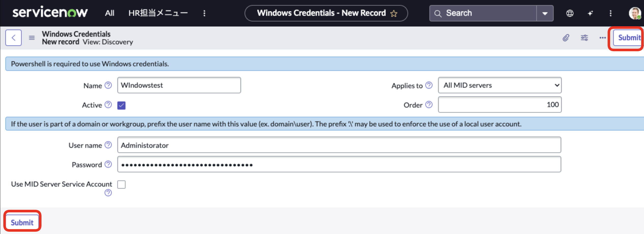Viewport: 644px width, 234px height.
Task: Open the user profile avatar
Action: click(x=635, y=13)
